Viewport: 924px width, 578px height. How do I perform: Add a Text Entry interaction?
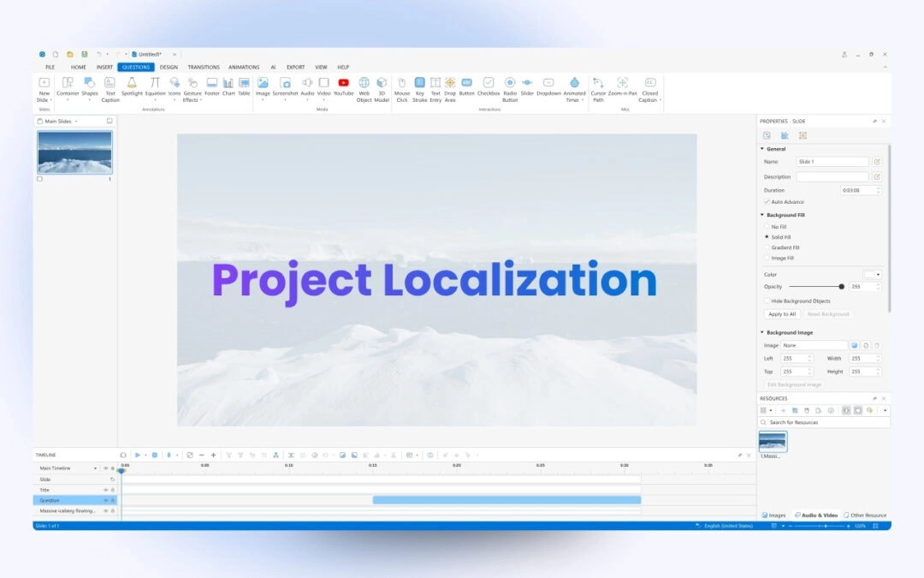[435, 90]
